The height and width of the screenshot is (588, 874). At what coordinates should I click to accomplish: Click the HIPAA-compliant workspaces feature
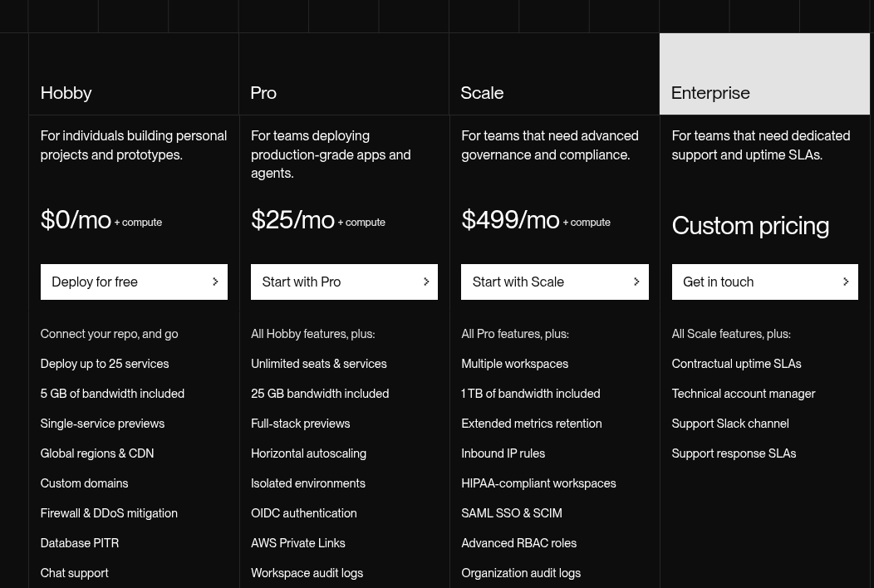538,483
